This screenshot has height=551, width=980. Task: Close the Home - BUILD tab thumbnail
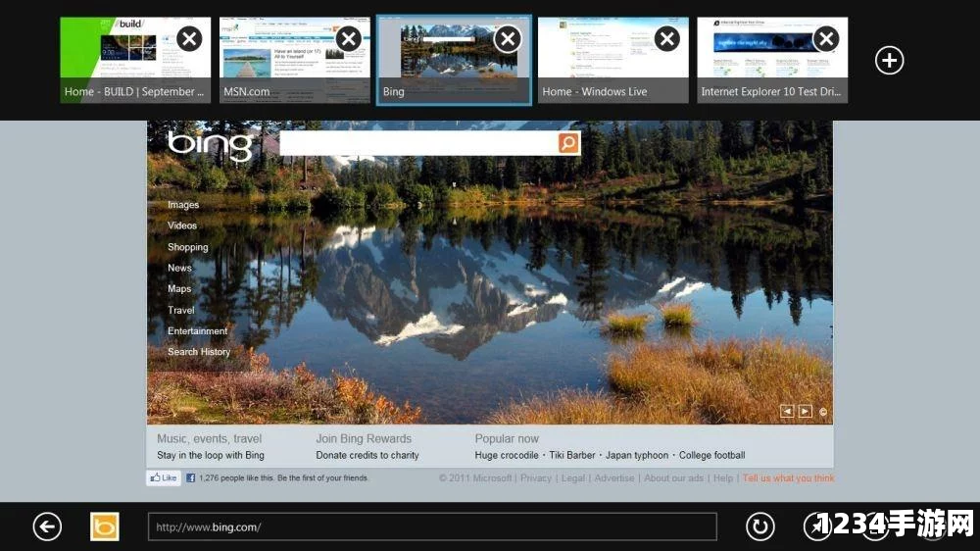[189, 39]
